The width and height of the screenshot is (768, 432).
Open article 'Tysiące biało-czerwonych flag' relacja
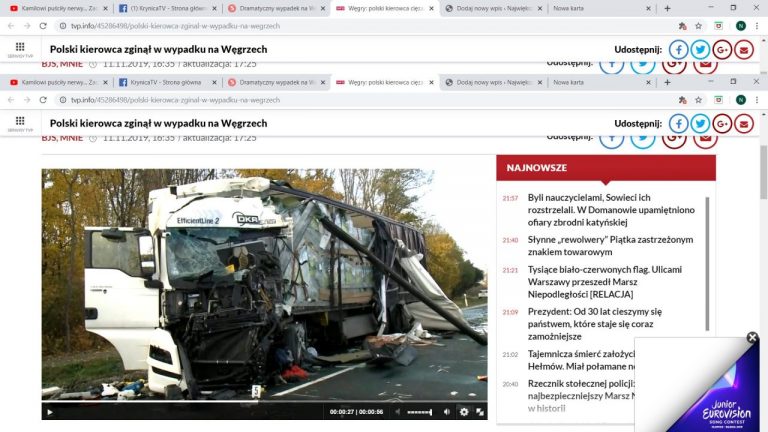click(x=605, y=282)
